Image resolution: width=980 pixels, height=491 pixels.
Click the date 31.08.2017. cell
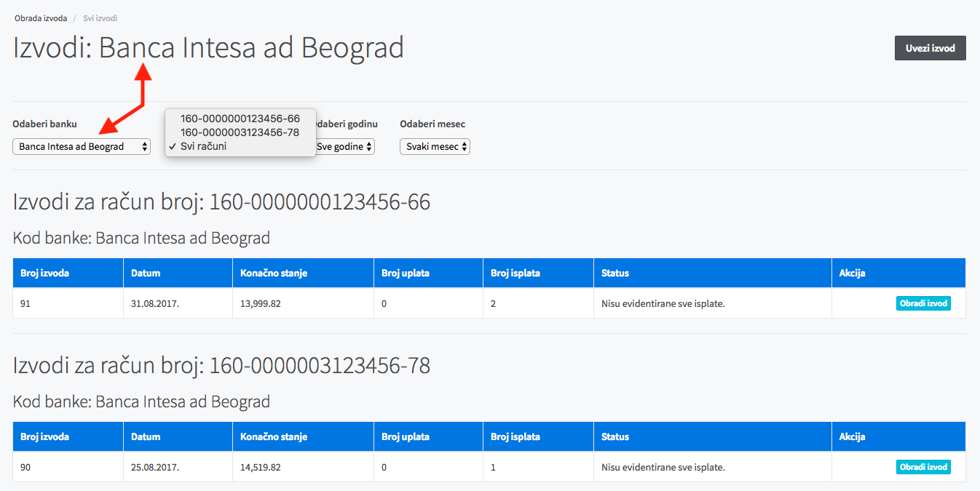tap(178, 303)
